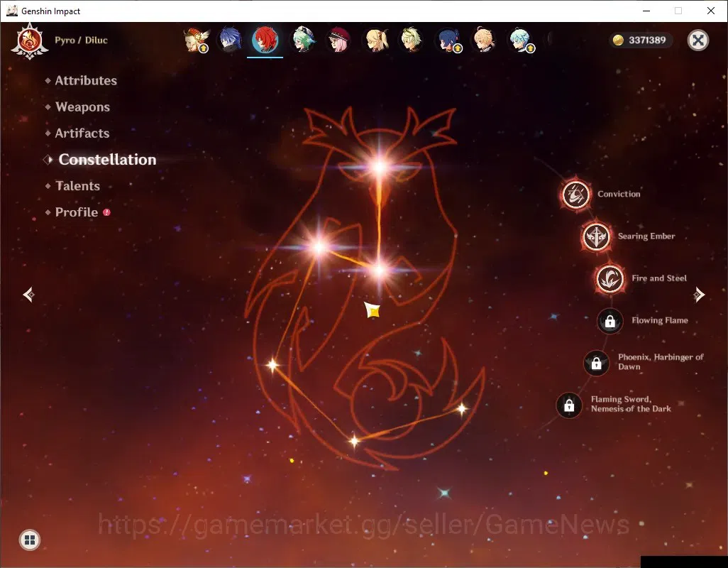Click the yellow star marker on constellation
This screenshot has height=568, width=728.
(373, 310)
